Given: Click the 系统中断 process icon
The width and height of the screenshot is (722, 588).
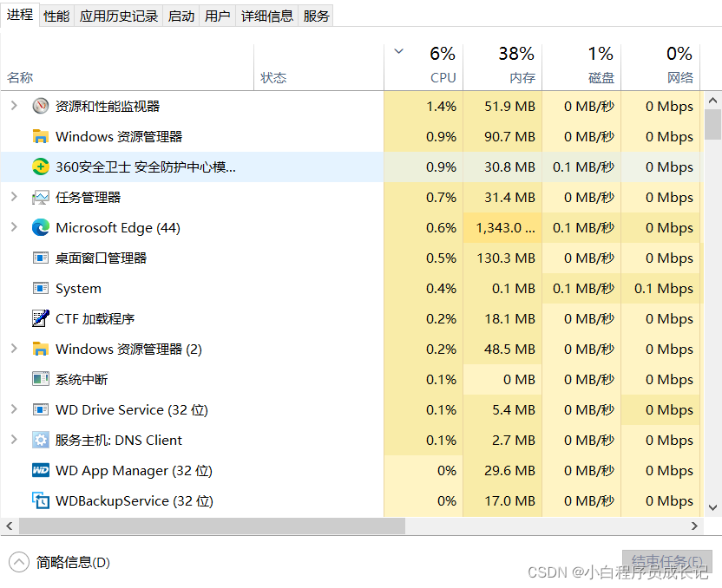Looking at the screenshot, I should pos(41,379).
